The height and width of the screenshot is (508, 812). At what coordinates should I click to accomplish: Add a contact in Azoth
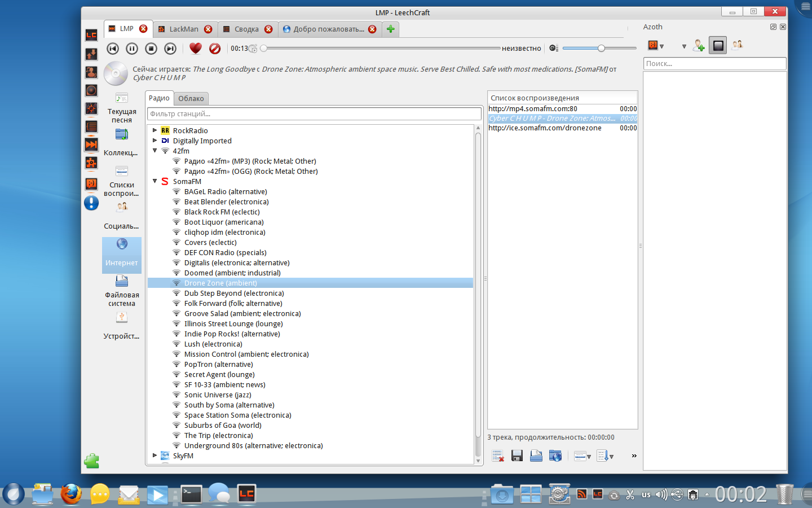[x=699, y=46]
